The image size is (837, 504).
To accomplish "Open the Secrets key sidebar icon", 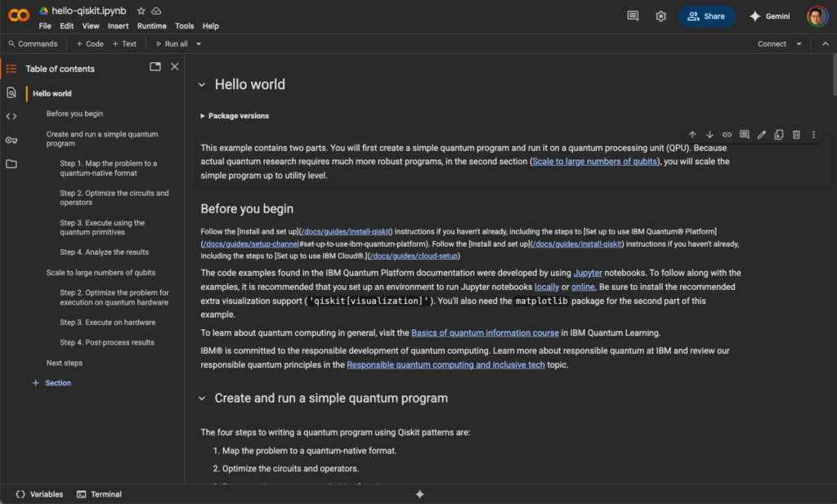I will [11, 140].
